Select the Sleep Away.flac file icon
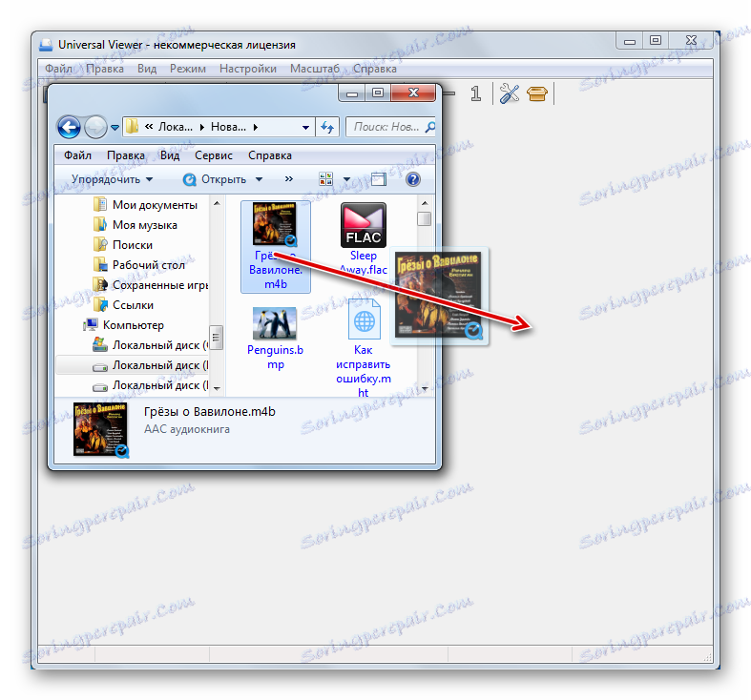Screen dimensions: 751x700 (x=363, y=224)
